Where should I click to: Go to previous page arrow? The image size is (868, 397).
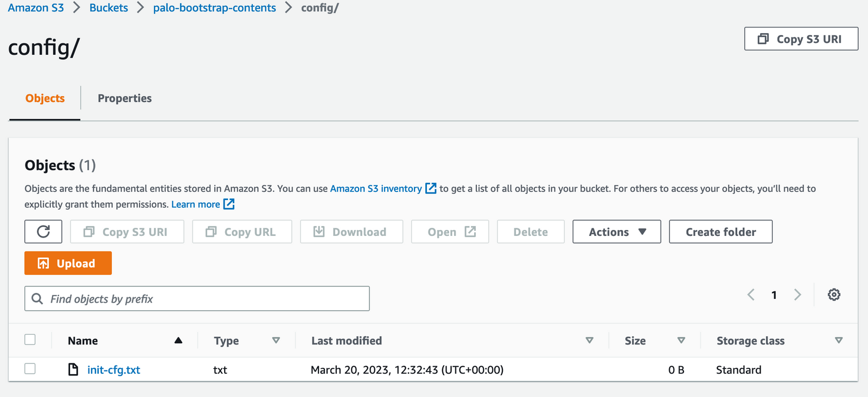coord(751,294)
